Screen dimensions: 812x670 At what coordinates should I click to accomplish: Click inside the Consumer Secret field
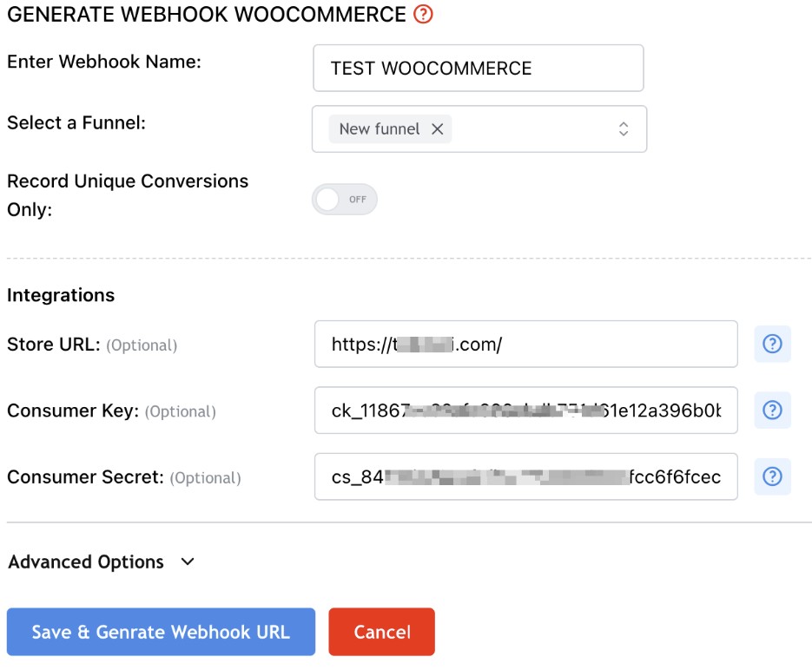pyautogui.click(x=526, y=476)
